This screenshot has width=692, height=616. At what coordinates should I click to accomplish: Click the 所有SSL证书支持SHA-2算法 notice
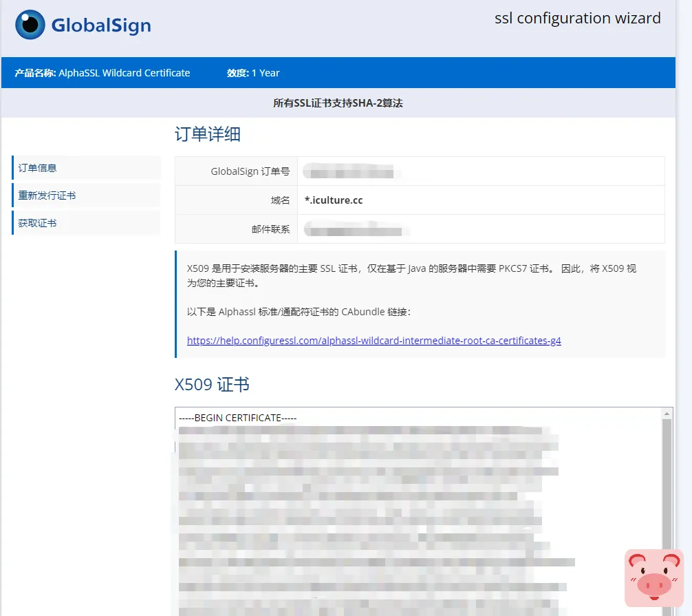338,103
